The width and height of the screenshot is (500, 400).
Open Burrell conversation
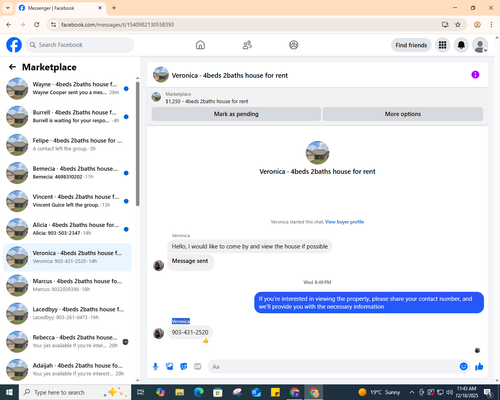pos(68,117)
